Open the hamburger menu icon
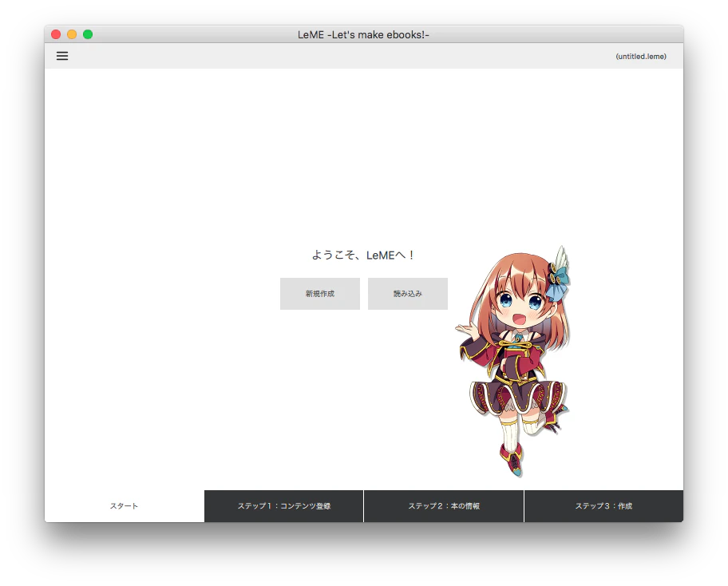 (x=62, y=56)
